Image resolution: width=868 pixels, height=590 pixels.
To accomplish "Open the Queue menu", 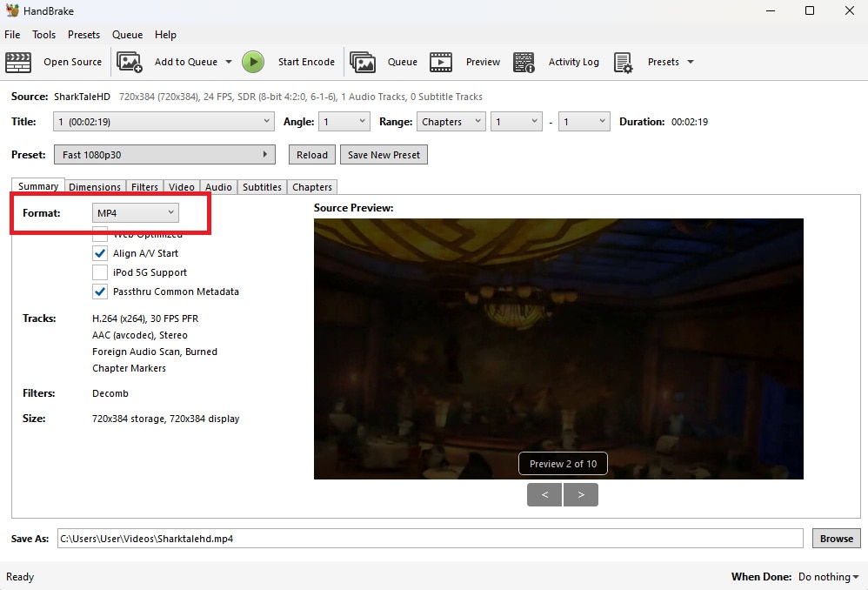I will coord(127,34).
